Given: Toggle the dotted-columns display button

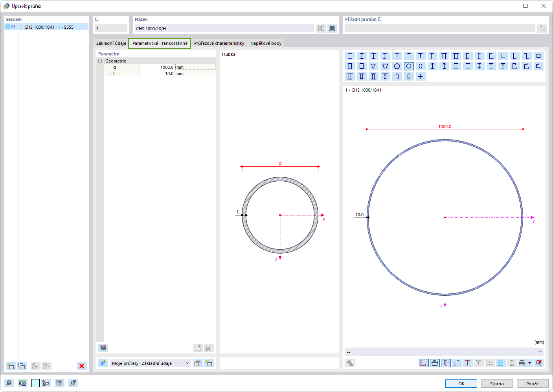Looking at the screenshot, I should tap(512, 363).
